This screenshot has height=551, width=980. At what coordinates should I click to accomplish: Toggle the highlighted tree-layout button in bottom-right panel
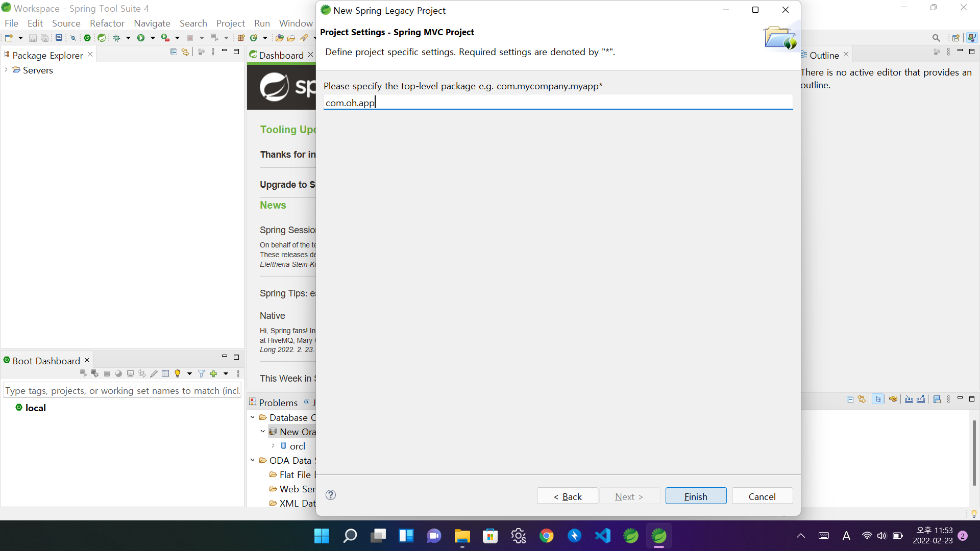point(878,399)
